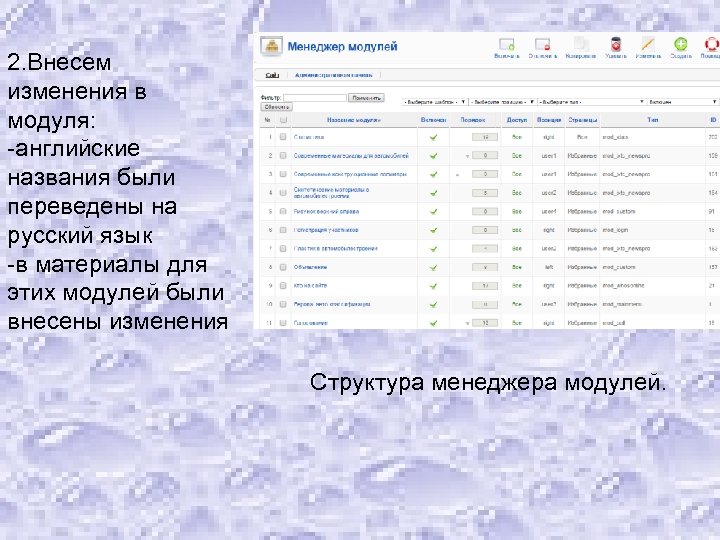Image resolution: width=720 pixels, height=540 pixels.
Task: Sort by the Порядок column header
Action: point(472,120)
